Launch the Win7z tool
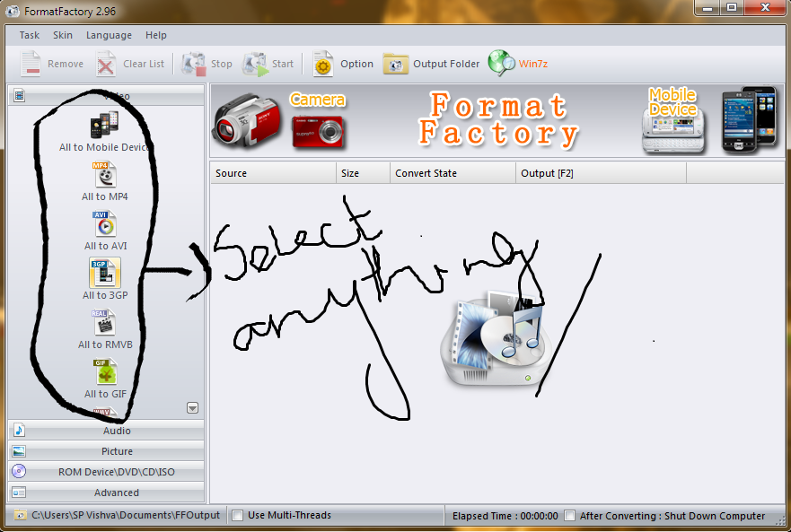 coord(518,64)
